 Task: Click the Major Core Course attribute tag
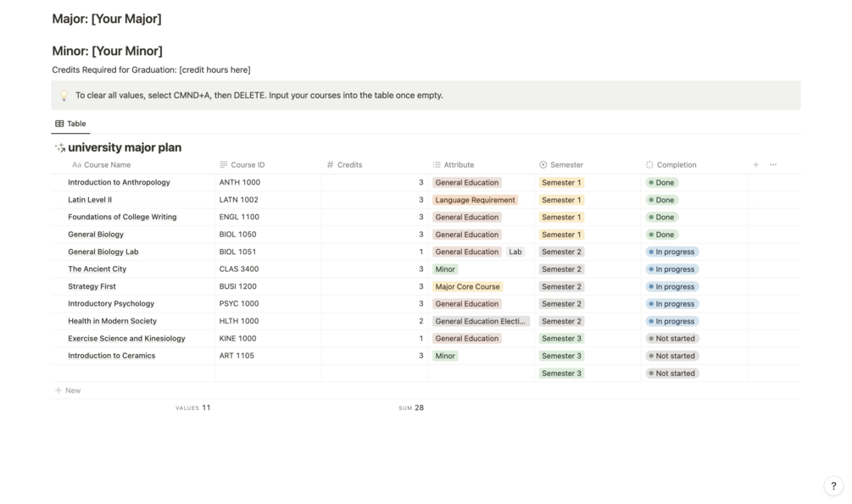[467, 287]
